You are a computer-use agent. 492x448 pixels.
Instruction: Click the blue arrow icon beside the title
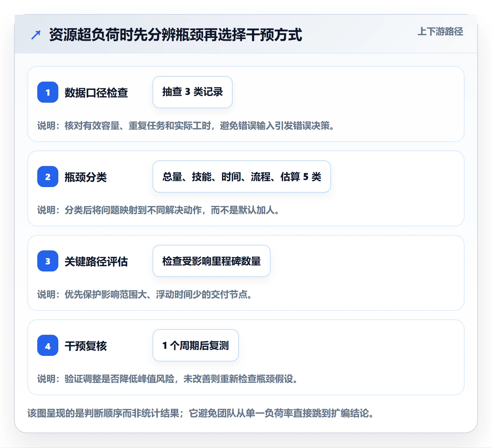click(36, 35)
